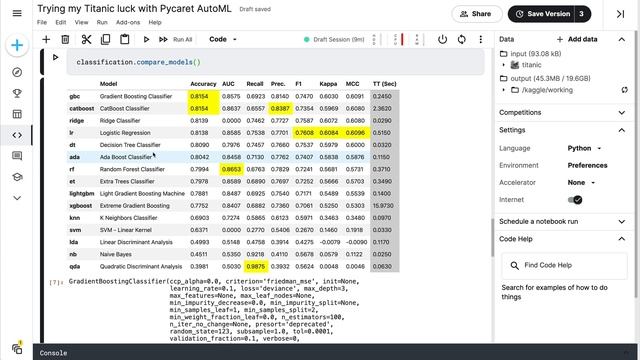
Task: Expand more sidebar items with down chevron
Action: tap(17, 198)
